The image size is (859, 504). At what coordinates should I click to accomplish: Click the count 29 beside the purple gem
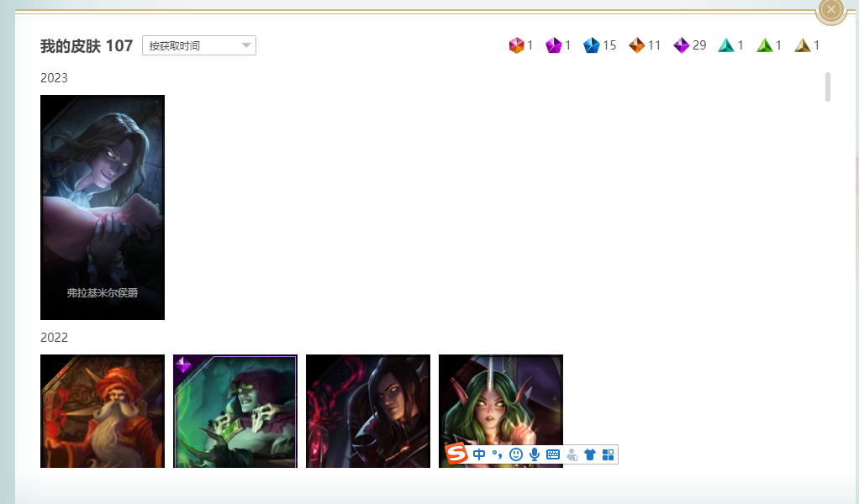tap(699, 45)
